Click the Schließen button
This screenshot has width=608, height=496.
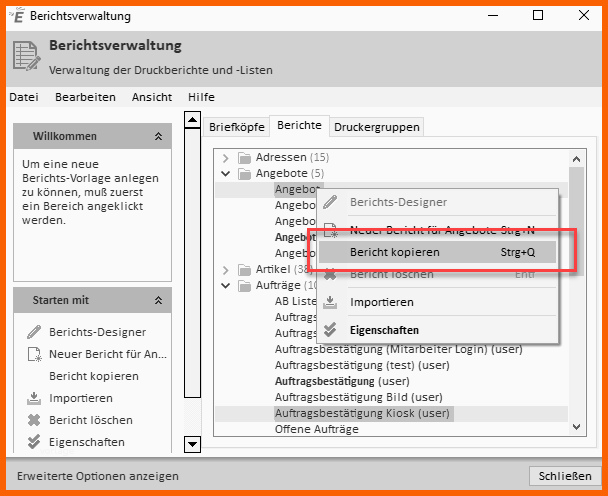pos(562,476)
